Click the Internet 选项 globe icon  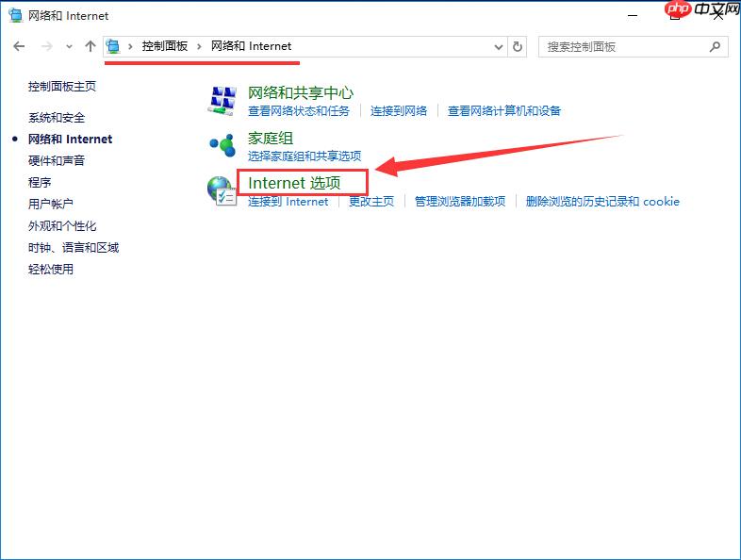(222, 190)
